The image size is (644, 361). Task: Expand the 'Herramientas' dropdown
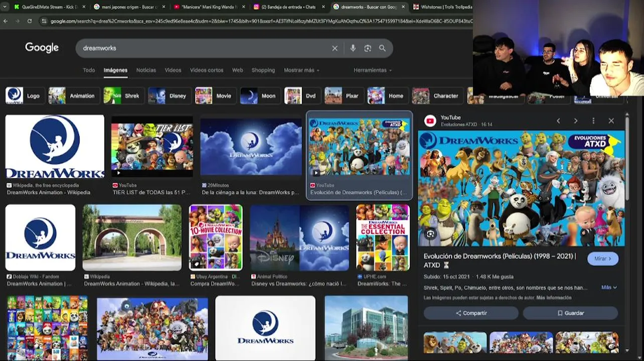[373, 70]
